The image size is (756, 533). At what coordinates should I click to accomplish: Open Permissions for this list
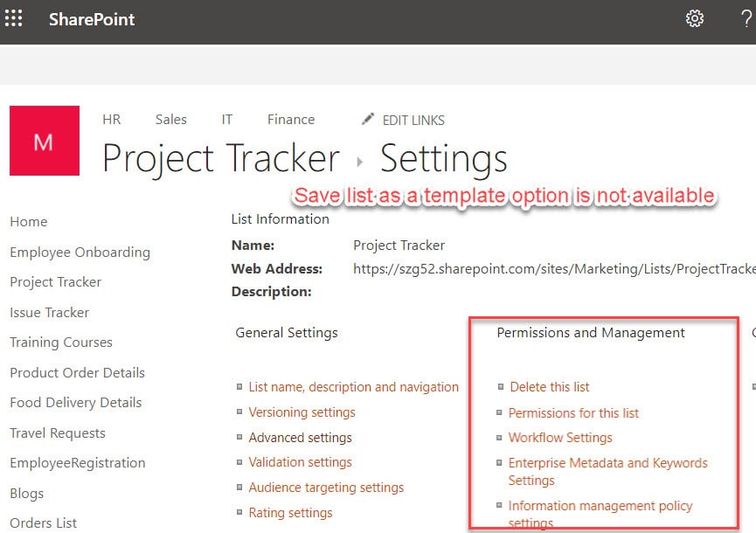click(x=573, y=413)
